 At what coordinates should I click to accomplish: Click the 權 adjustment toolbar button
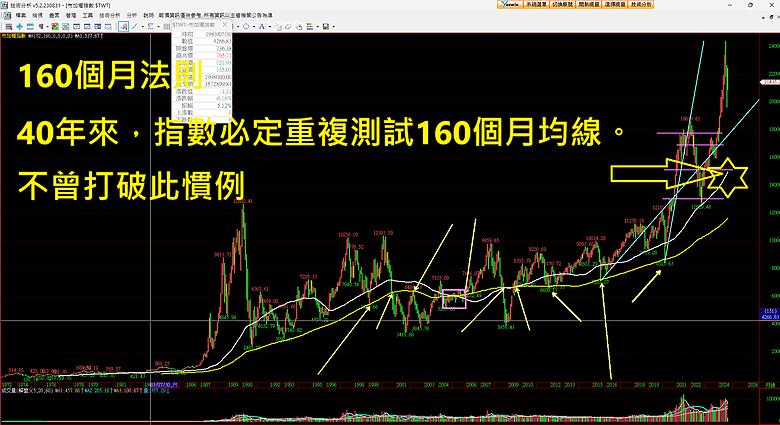(x=41, y=26)
